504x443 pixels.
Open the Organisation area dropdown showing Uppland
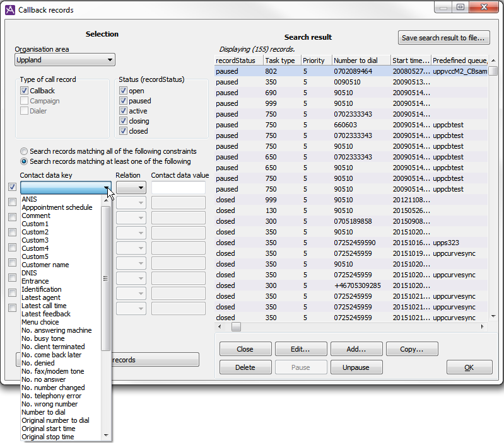64,60
